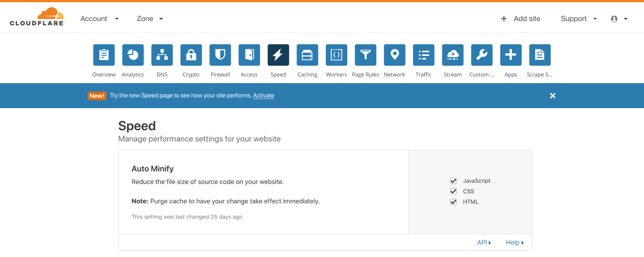
Task: Select the Speed lightning bolt icon
Action: click(278, 55)
